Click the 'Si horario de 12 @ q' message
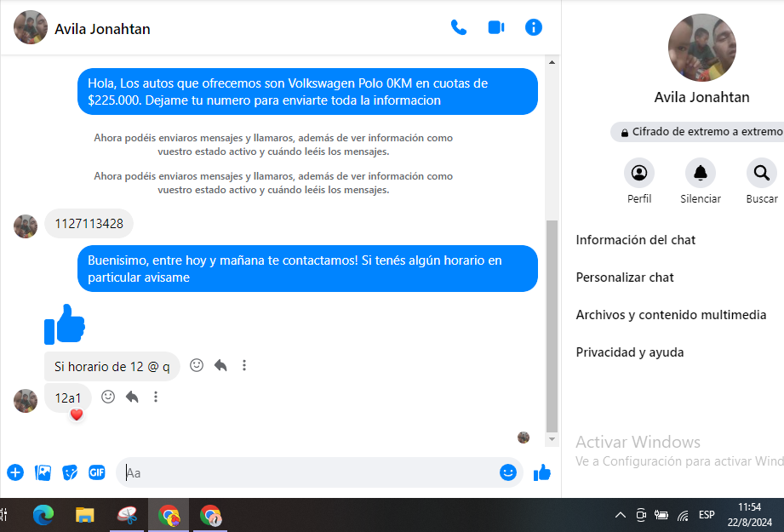The image size is (784, 532). click(112, 367)
